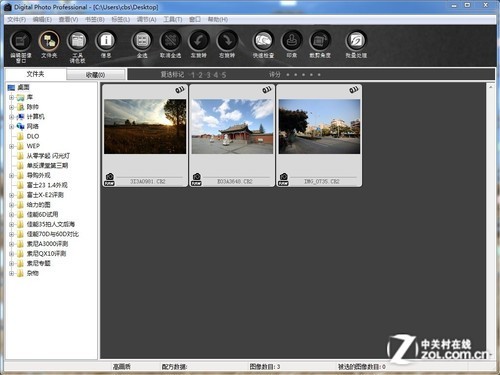Screen dimensions: 500x375
Task: Click RAW camera icon on IMG_0735.CR2
Action: tap(284, 179)
